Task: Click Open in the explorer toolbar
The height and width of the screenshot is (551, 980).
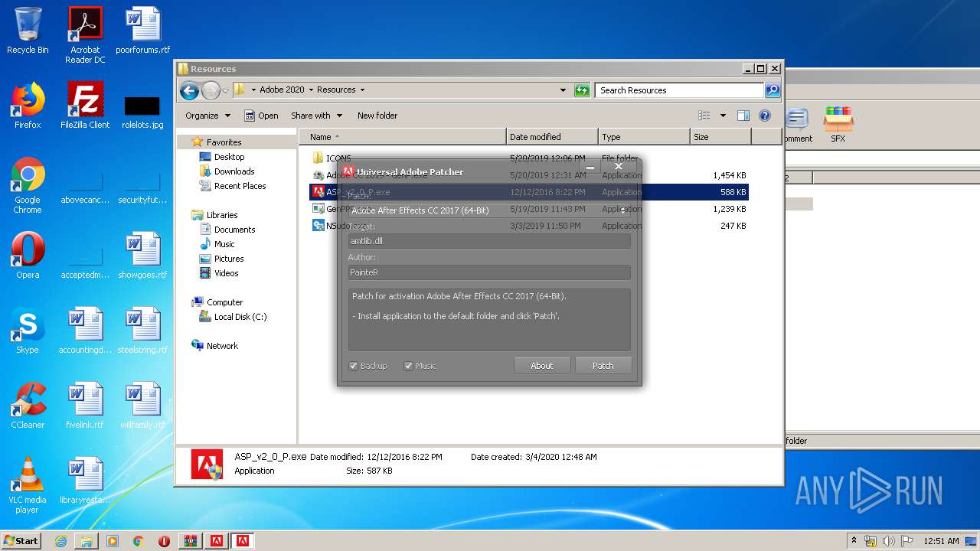Action: [261, 116]
